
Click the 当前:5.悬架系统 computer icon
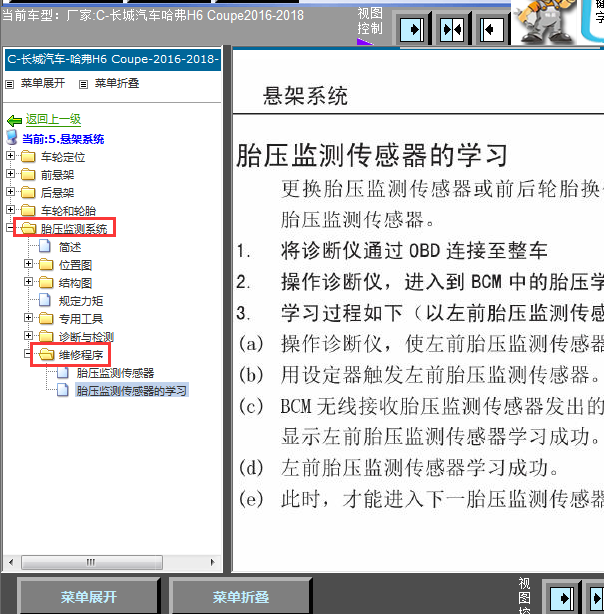pos(12,137)
